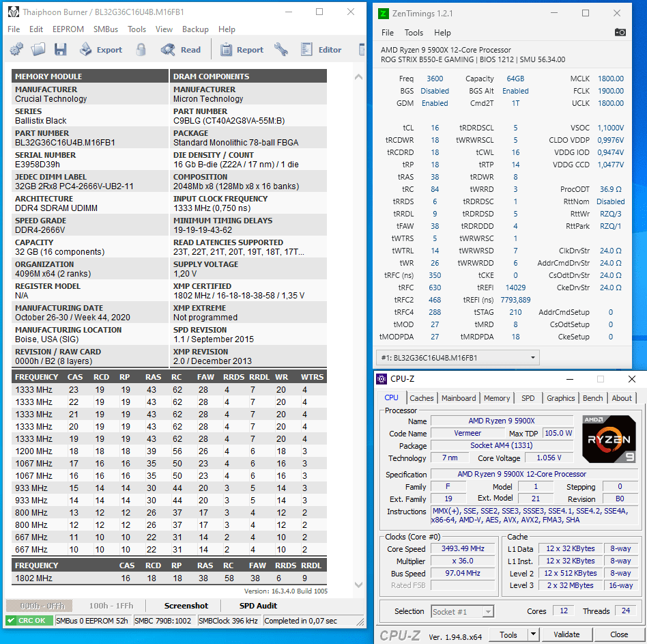Open the Help menu in Thaiphoon Burner
Image resolution: width=647 pixels, height=644 pixels.
tap(227, 29)
